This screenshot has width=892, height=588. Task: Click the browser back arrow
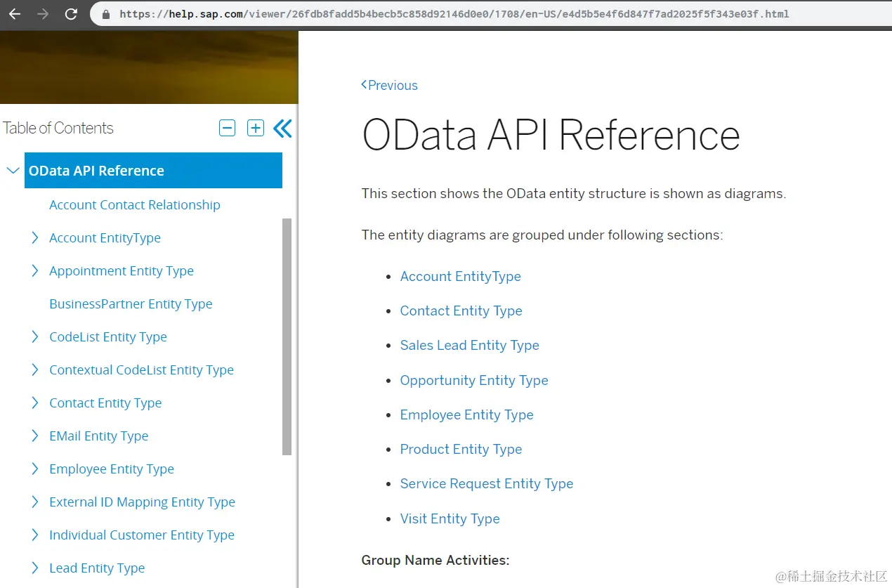pyautogui.click(x=15, y=14)
